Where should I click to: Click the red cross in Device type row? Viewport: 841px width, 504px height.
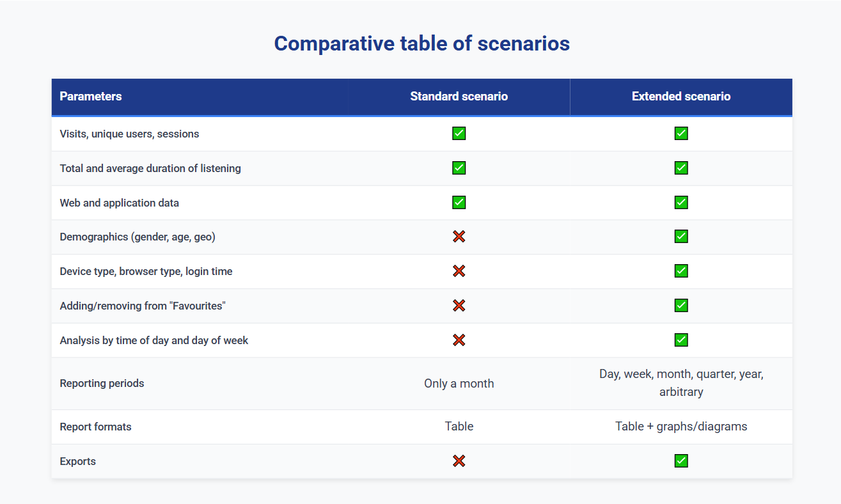[459, 271]
